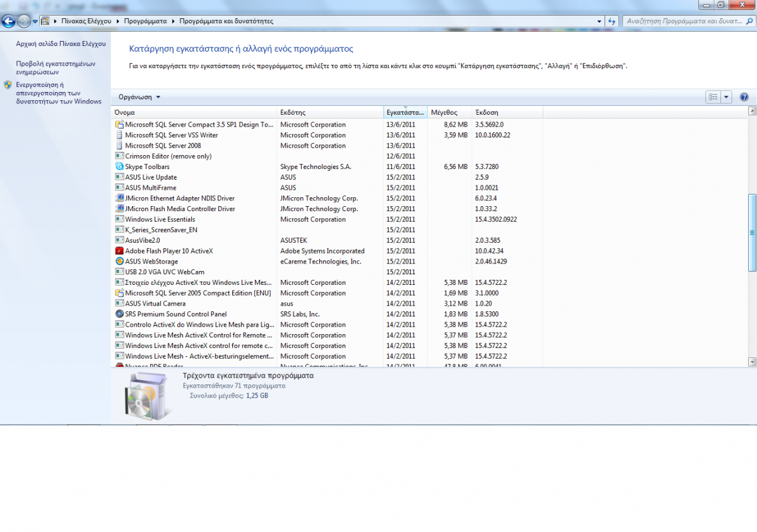Click the refresh button beside the address bar
The image size is (757, 532).
pos(611,21)
